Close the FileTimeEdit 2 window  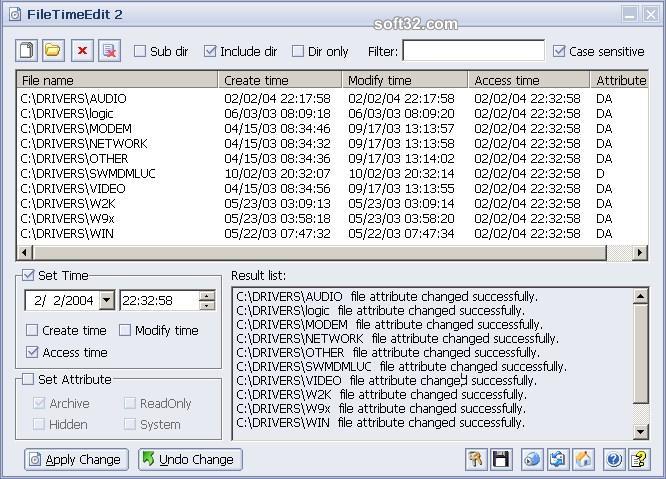(x=650, y=15)
